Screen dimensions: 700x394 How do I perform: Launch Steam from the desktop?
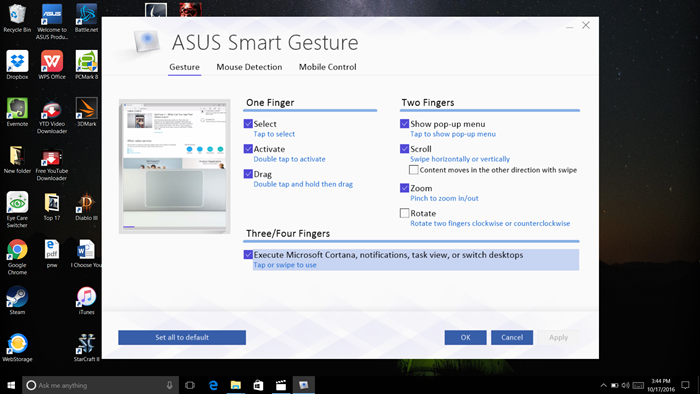17,301
